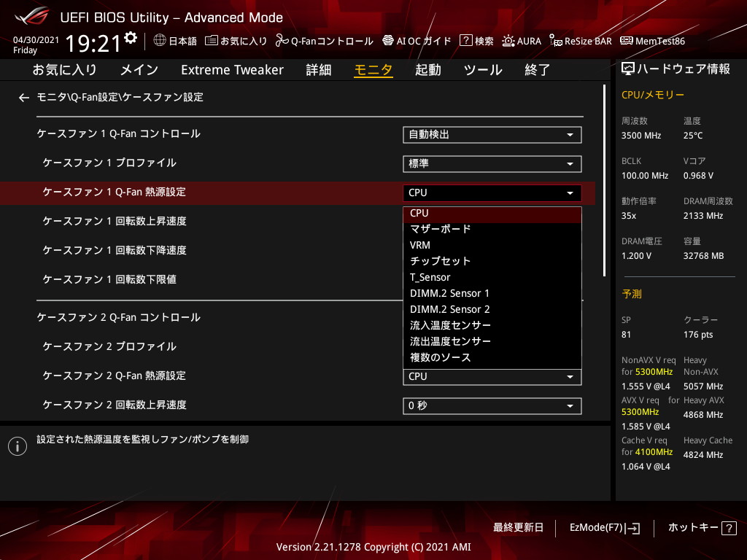Select T_Sensor from the dropdown list
Screen dimensions: 747x560
tap(492, 277)
